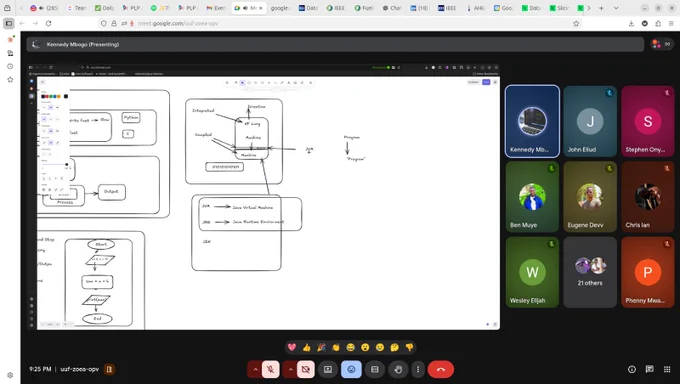Viewport: 680px width, 384px height.
Task: Select Chris Ian's participant tile
Action: (x=647, y=197)
